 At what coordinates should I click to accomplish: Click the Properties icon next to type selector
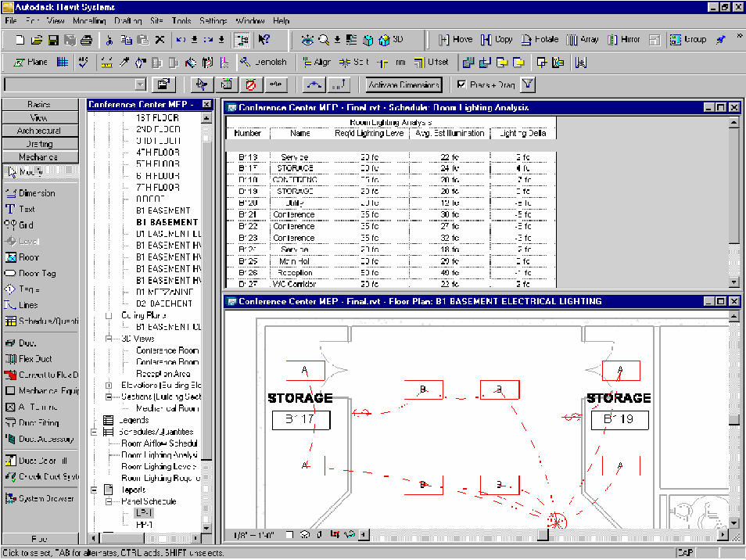(163, 84)
